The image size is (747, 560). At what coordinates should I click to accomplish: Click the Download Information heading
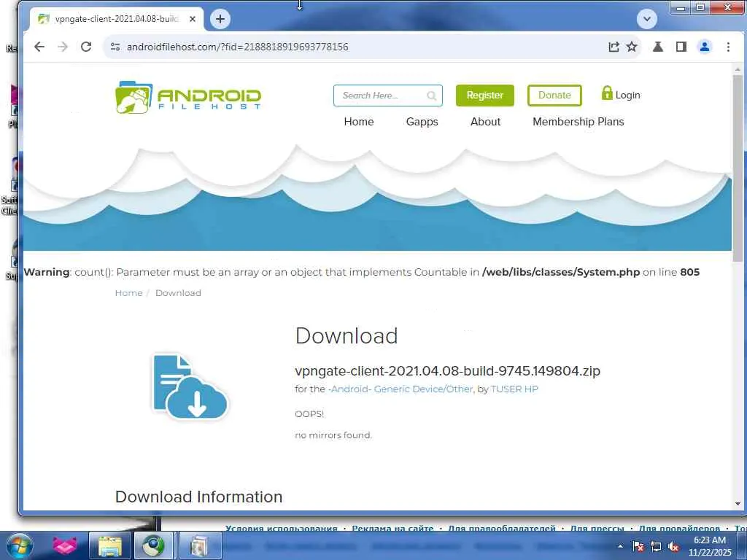coord(198,497)
